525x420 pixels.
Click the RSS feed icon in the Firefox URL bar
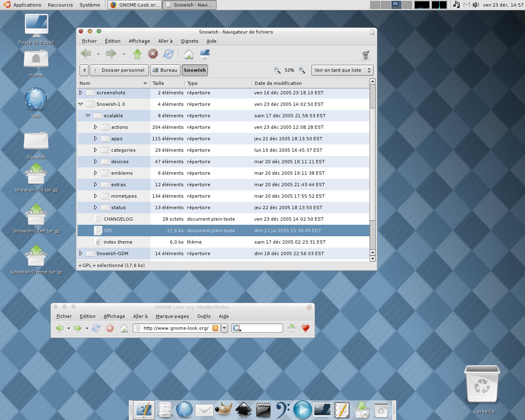pos(215,328)
